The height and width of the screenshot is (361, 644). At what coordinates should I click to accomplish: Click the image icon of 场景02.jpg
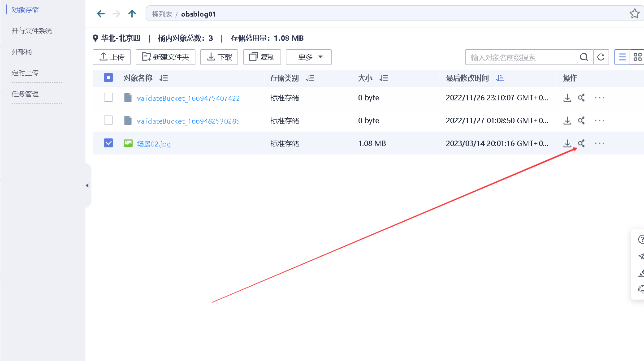point(128,143)
